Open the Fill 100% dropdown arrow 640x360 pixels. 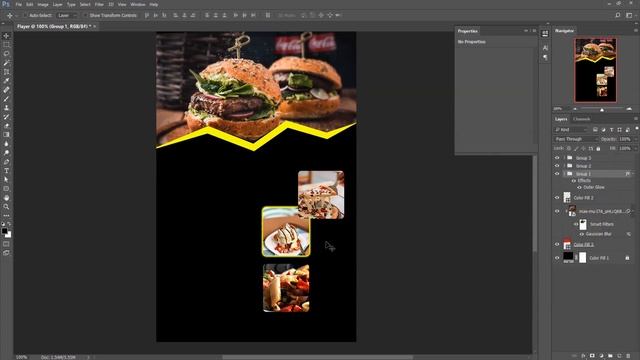635,149
